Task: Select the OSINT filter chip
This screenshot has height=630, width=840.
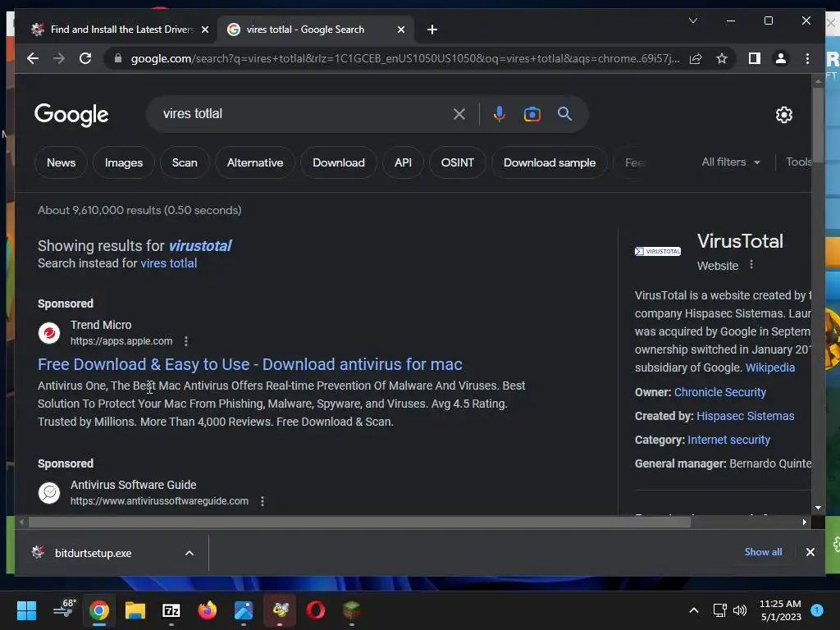Action: 458,162
